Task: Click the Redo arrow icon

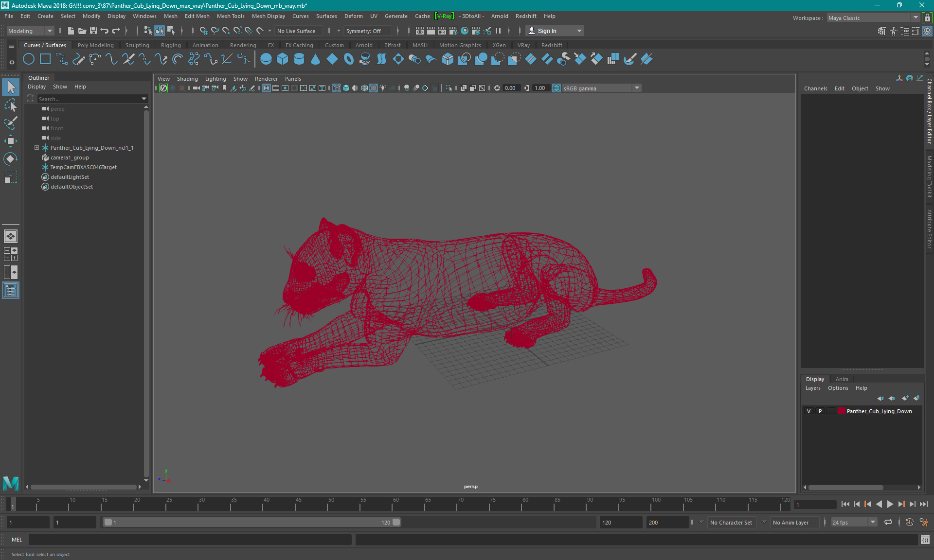Action: pyautogui.click(x=116, y=31)
